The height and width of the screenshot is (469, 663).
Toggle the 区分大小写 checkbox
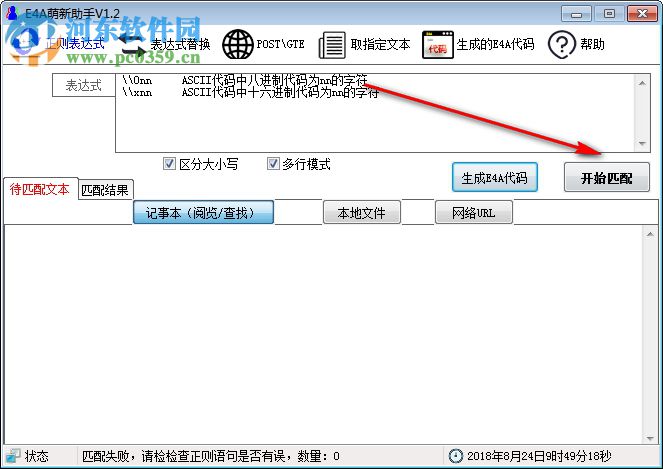tap(169, 163)
